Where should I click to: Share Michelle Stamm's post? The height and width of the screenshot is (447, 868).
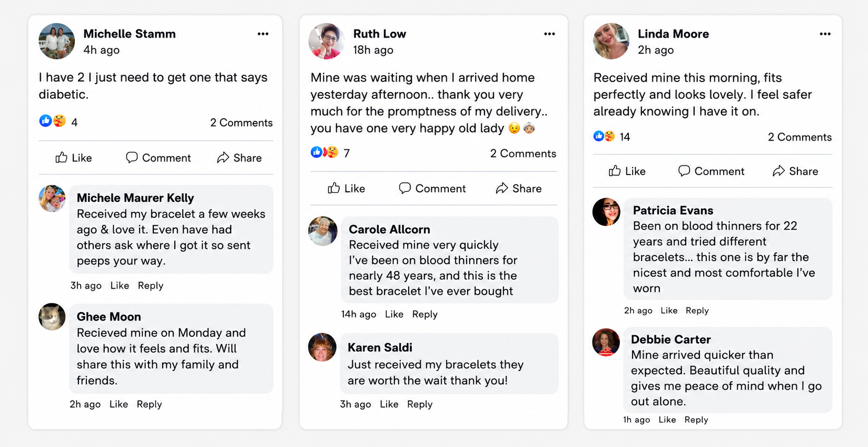pos(239,157)
